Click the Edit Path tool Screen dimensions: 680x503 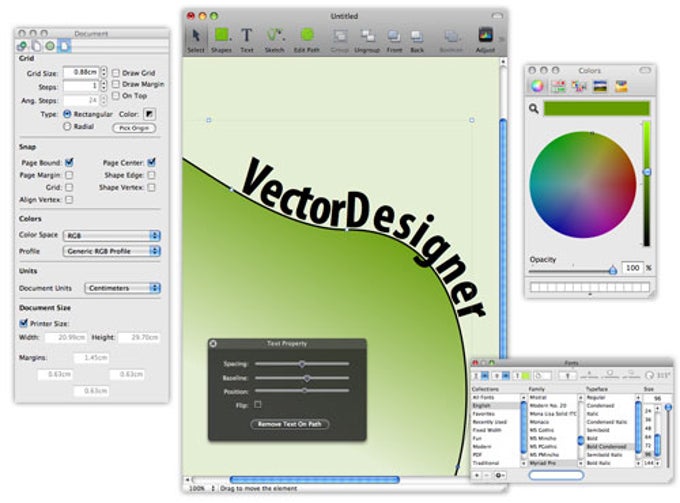click(x=307, y=40)
